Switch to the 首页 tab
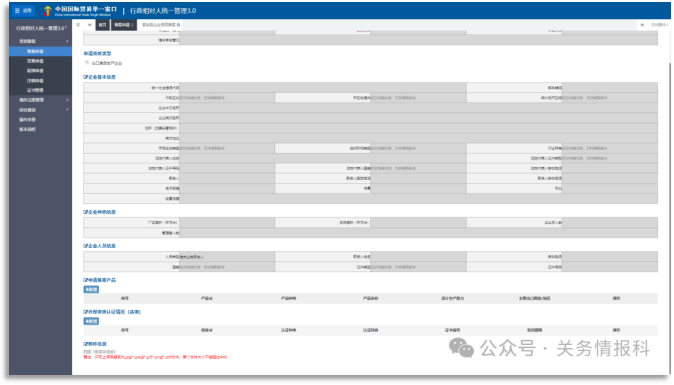Screen dimensions: 674x385 tap(102, 25)
